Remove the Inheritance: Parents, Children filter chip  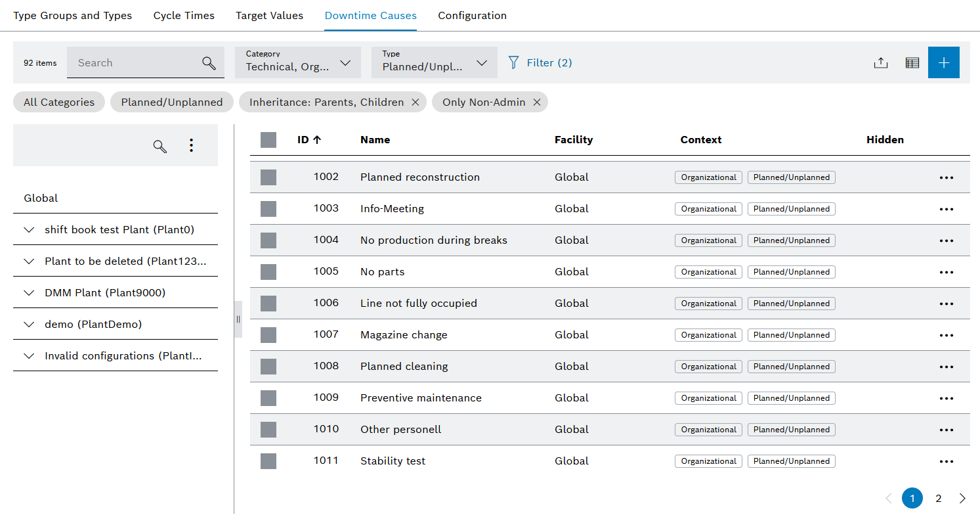pyautogui.click(x=415, y=102)
